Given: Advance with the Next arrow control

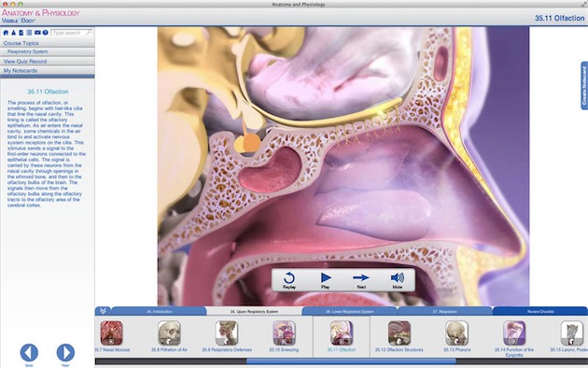Looking at the screenshot, I should tap(361, 280).
